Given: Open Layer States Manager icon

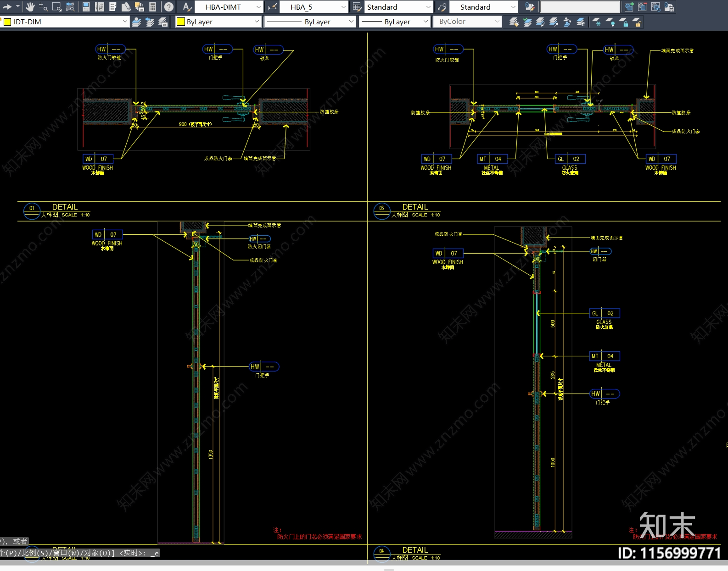Looking at the screenshot, I should pos(163,22).
